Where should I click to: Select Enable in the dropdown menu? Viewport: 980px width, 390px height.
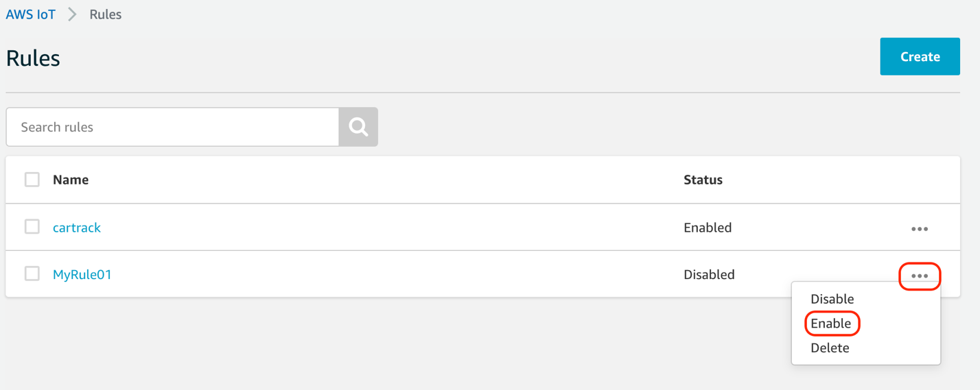[830, 324]
